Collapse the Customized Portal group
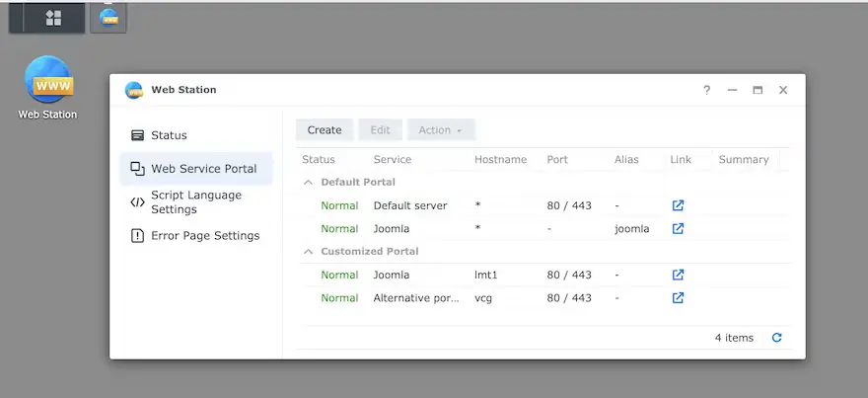 point(309,252)
